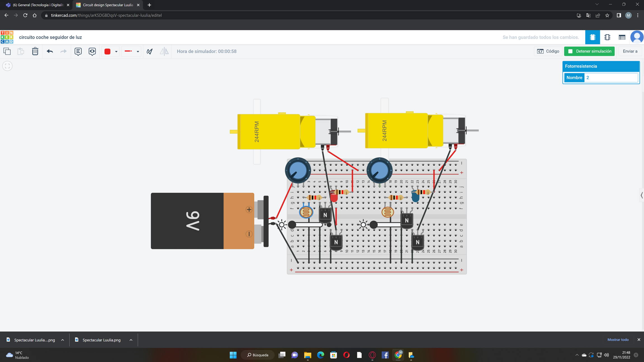Click the rotate component icon

[150, 51]
